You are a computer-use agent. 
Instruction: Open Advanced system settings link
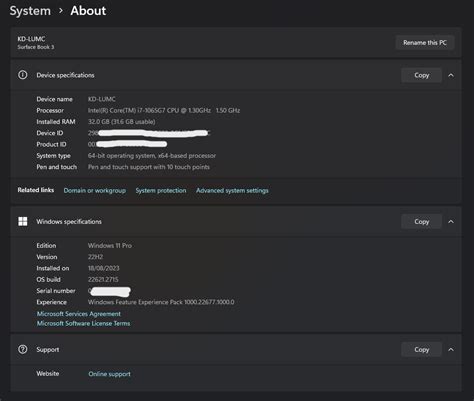click(x=232, y=191)
